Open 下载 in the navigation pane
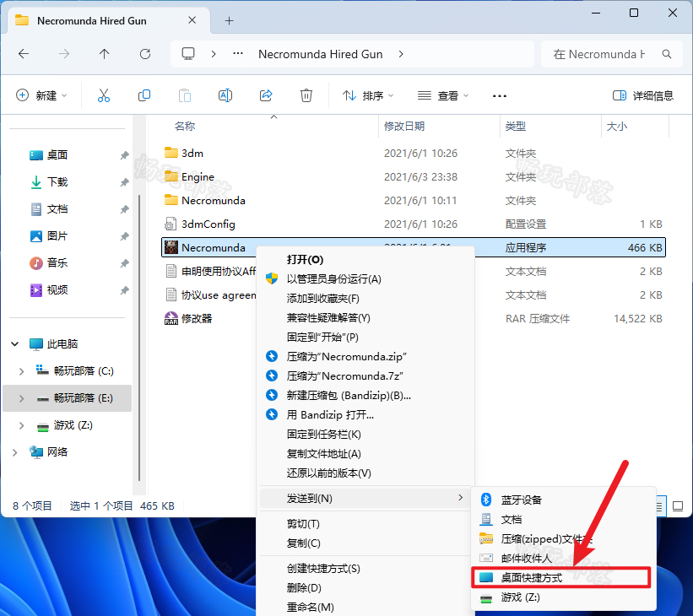Image resolution: width=693 pixels, height=616 pixels. [57, 181]
